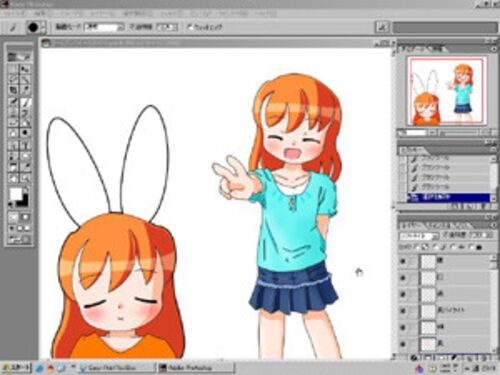The width and height of the screenshot is (500, 375).
Task: Open the Layer menu
Action: pyautogui.click(x=103, y=14)
